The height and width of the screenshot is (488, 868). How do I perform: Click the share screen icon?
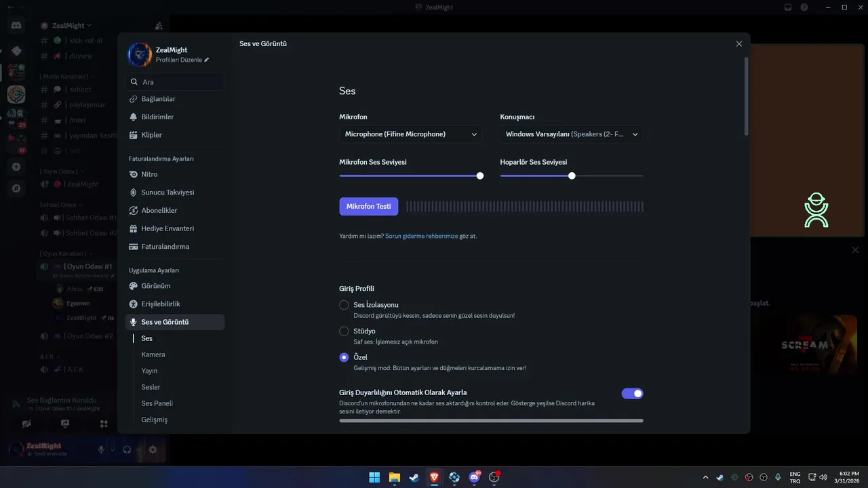coord(65,424)
